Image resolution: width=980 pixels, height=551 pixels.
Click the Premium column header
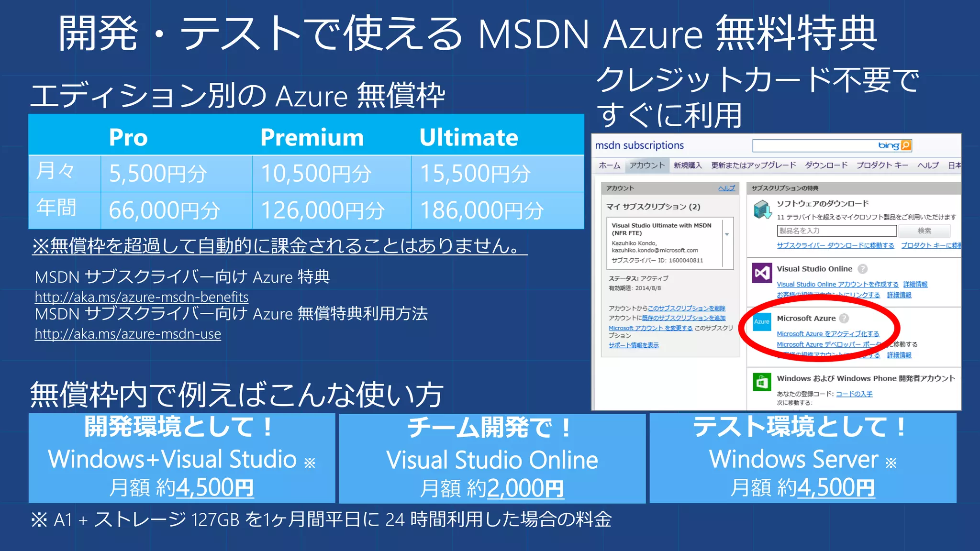pos(312,138)
